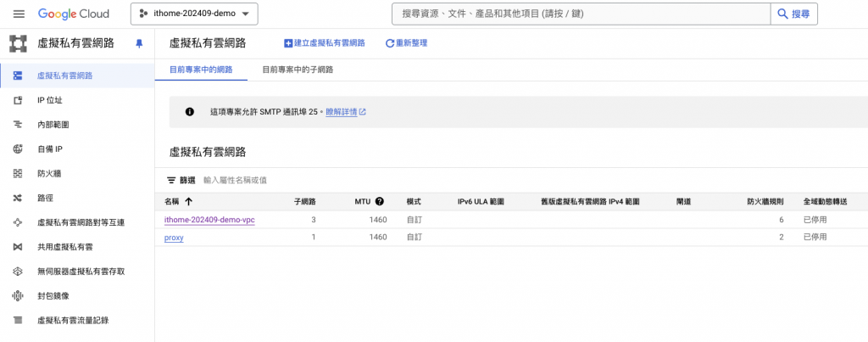Click the 閘道 column header
Viewport: 868px width, 342px height.
point(683,201)
